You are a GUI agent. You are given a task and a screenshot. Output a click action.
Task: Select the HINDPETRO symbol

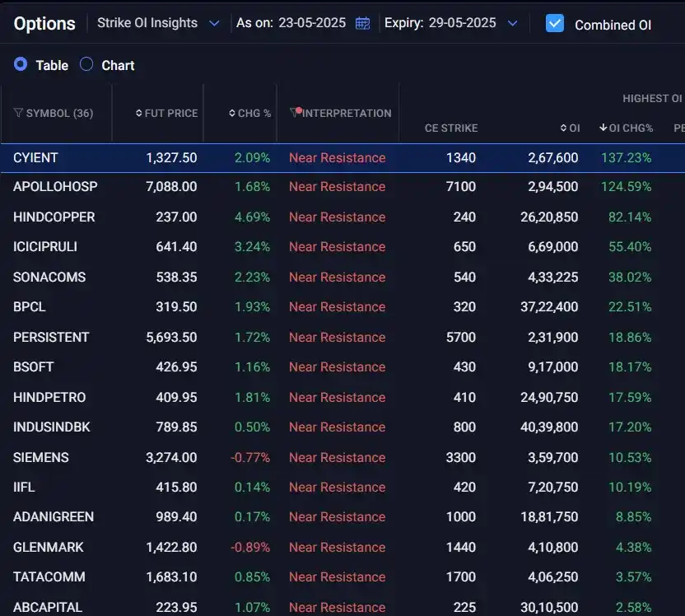(49, 398)
